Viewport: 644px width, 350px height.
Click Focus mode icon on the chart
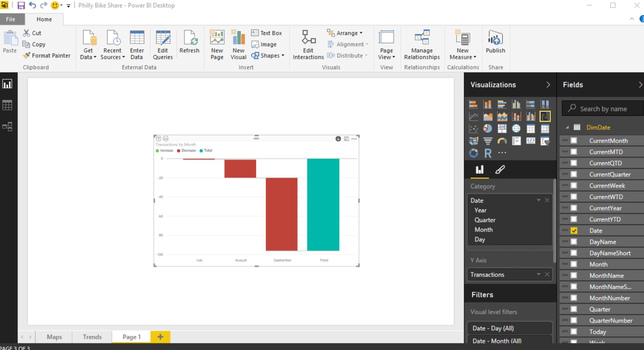tap(347, 139)
